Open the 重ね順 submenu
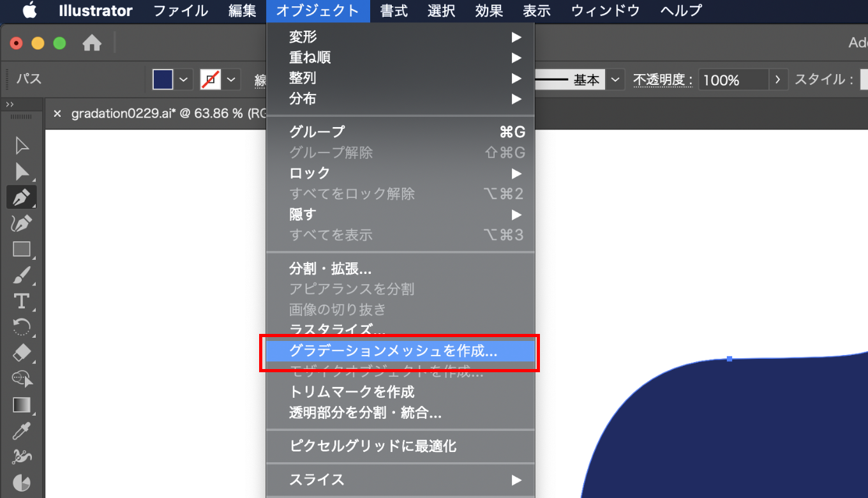The width and height of the screenshot is (868, 498). (400, 57)
